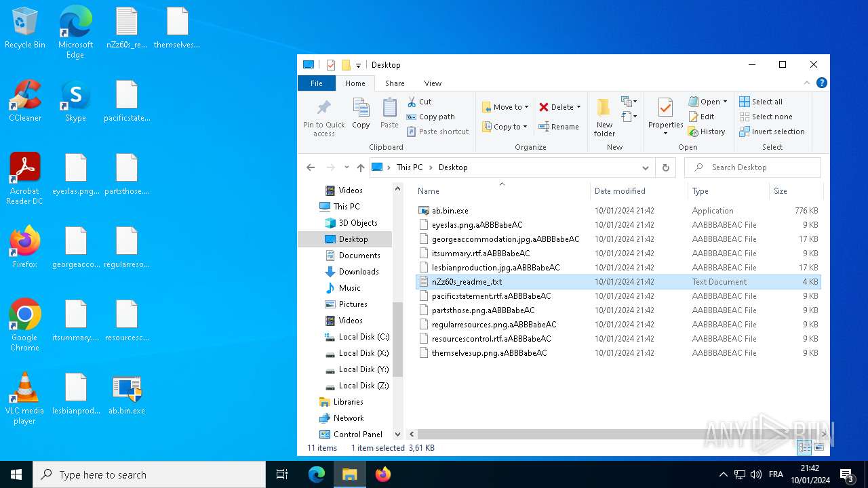Open the File tab
The image size is (868, 488).
pyautogui.click(x=317, y=83)
